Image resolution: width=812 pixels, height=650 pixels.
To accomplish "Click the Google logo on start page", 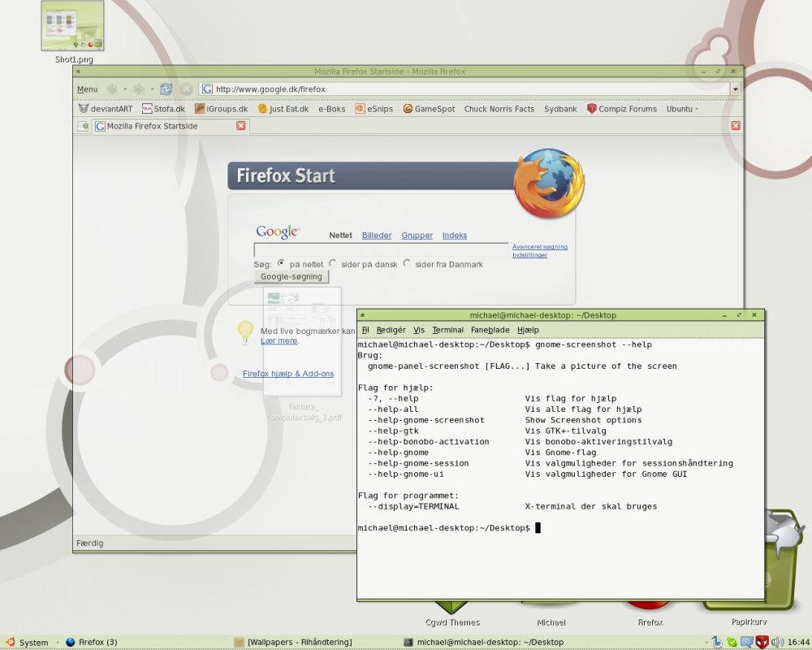I will 278,232.
